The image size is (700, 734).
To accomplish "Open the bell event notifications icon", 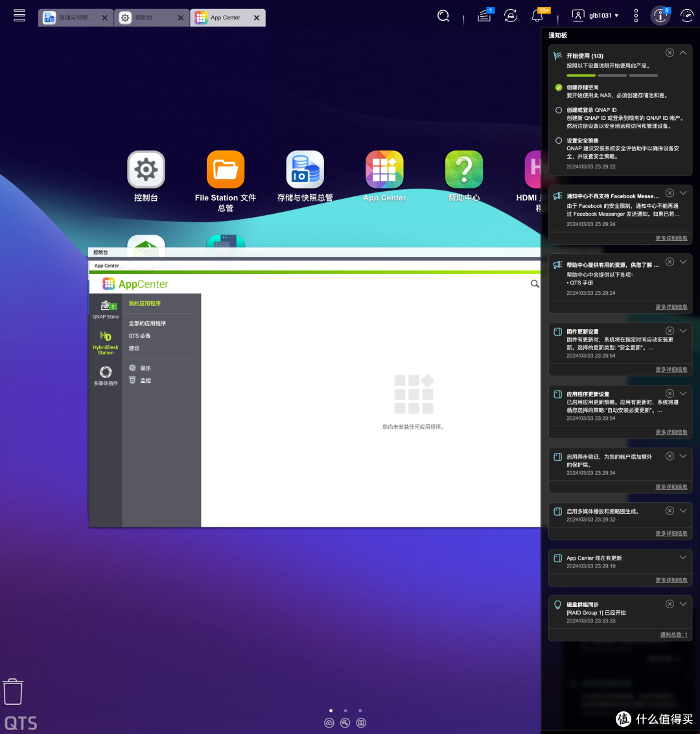I will (x=539, y=16).
